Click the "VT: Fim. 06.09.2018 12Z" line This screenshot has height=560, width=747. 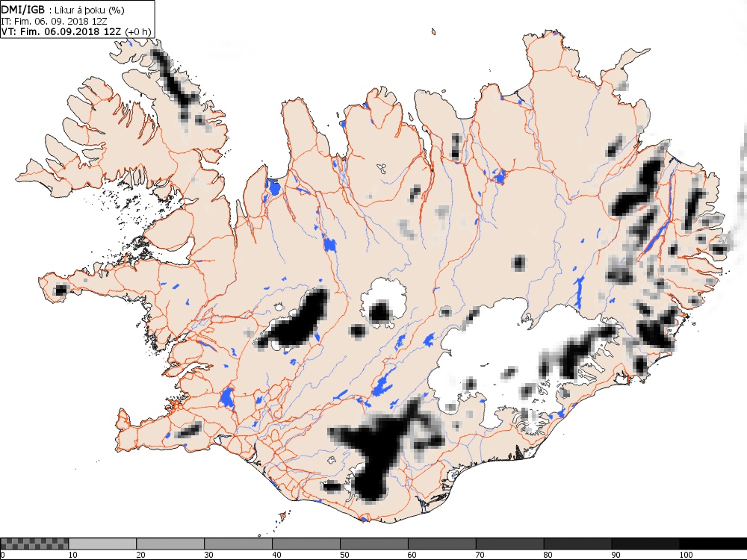[x=62, y=31]
